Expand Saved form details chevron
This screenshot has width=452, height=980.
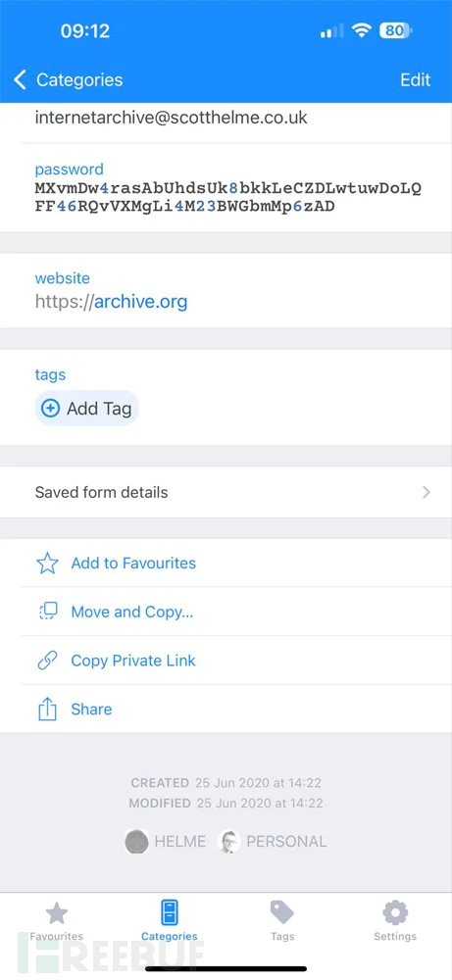tap(427, 493)
